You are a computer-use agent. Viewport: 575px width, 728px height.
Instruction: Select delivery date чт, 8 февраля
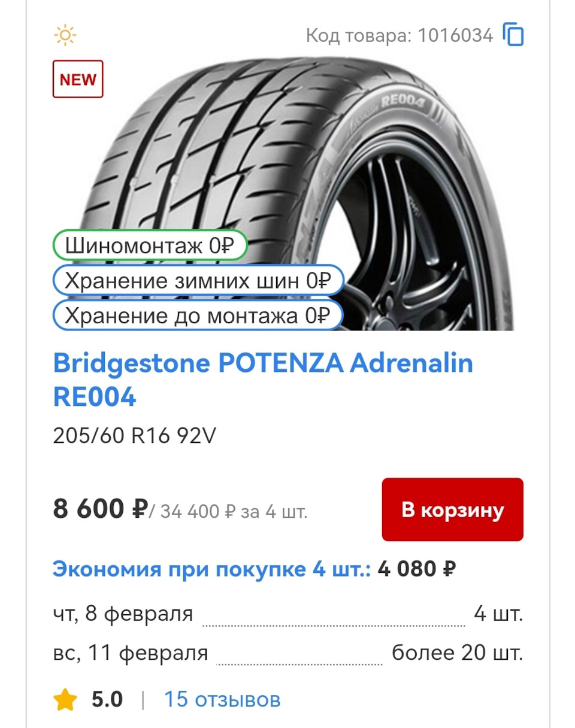tap(123, 614)
